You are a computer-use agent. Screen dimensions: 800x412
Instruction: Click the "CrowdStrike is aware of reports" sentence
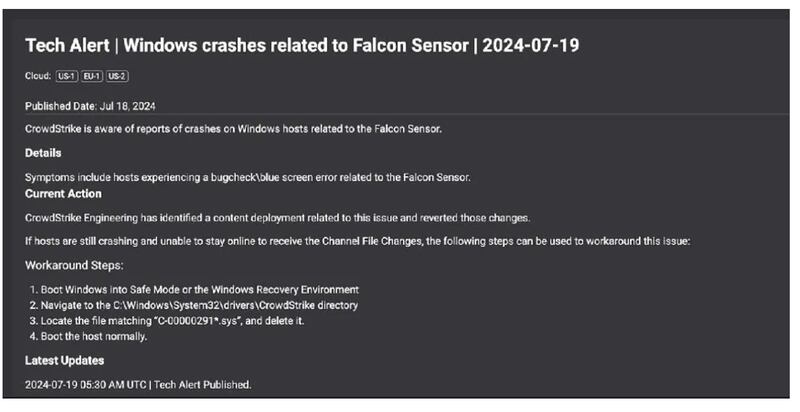click(233, 128)
